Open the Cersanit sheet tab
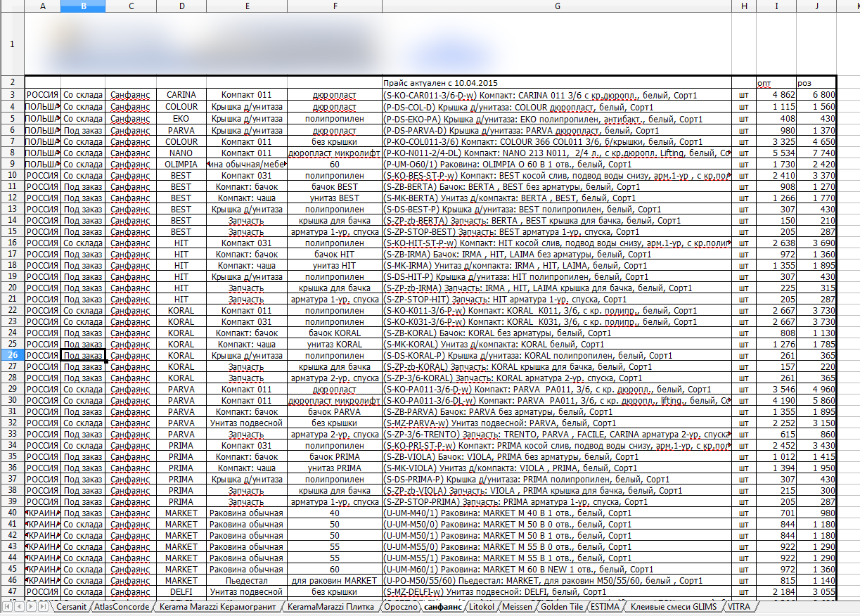 (x=71, y=606)
